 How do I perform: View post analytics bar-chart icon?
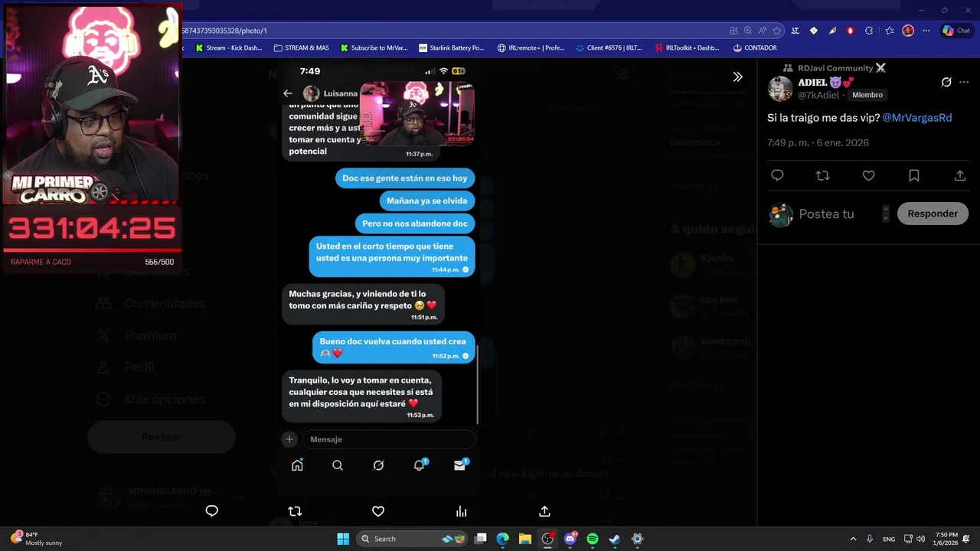[x=461, y=511]
